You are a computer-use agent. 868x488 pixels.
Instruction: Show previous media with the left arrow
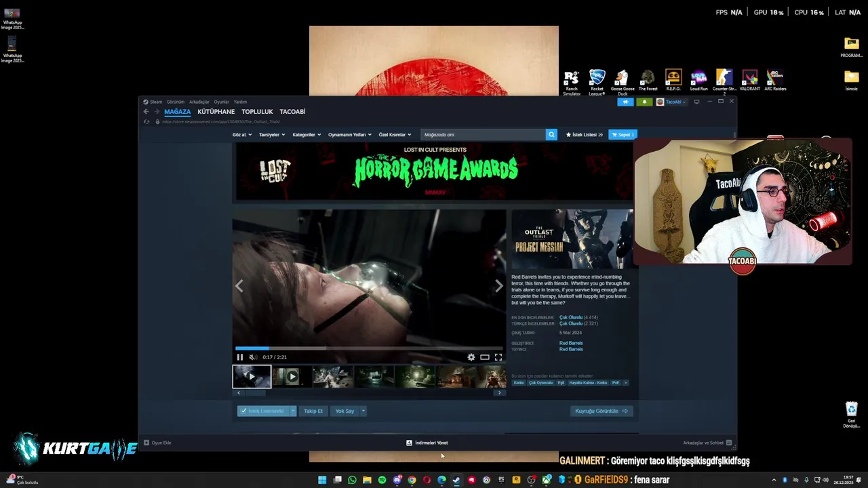pyautogui.click(x=239, y=286)
